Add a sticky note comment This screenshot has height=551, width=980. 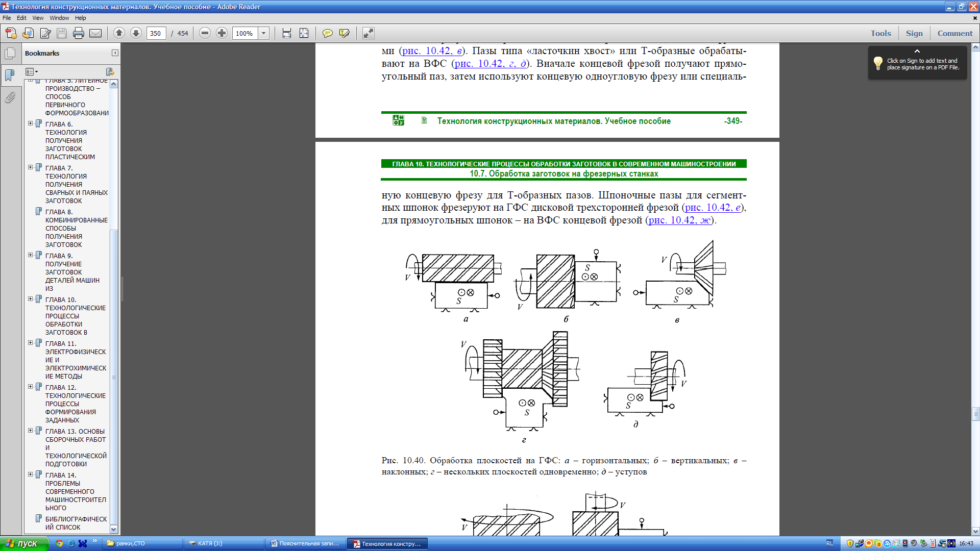(328, 33)
